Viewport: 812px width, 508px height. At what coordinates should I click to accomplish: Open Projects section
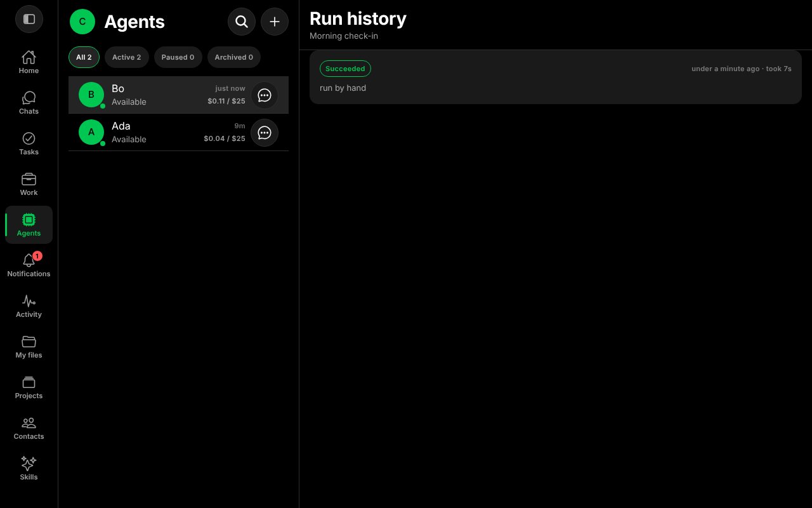point(29,387)
